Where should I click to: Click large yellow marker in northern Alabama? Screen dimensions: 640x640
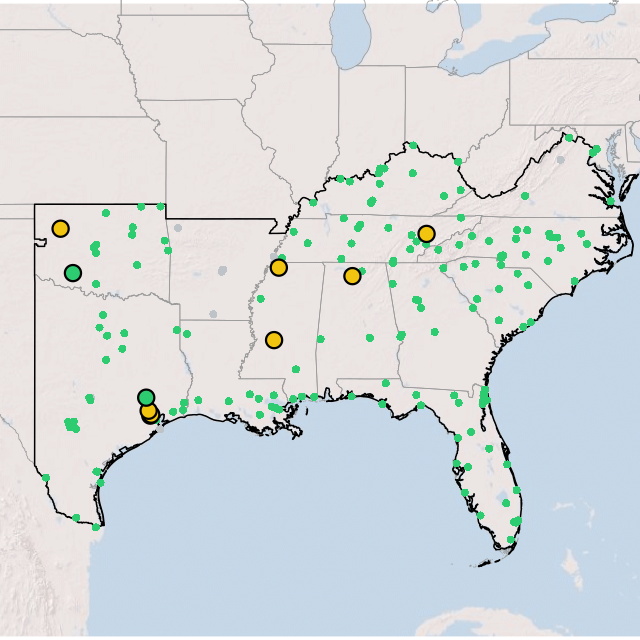tap(352, 276)
